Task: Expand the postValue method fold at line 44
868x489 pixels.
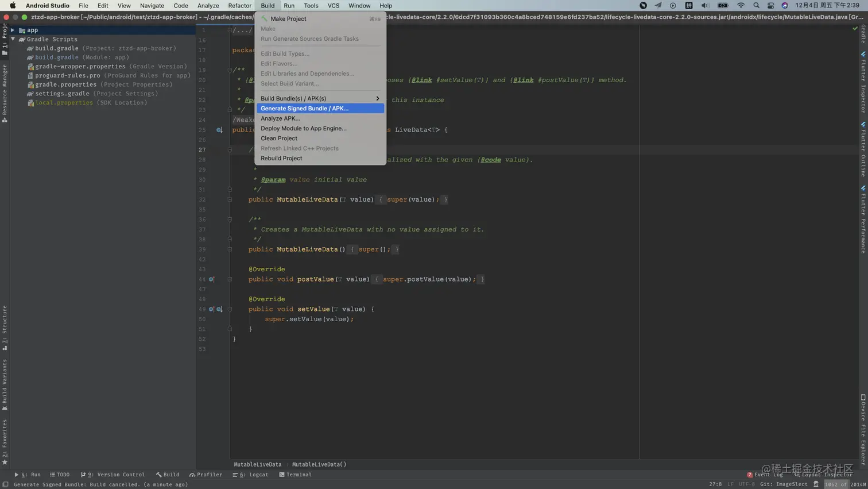Action: click(230, 279)
